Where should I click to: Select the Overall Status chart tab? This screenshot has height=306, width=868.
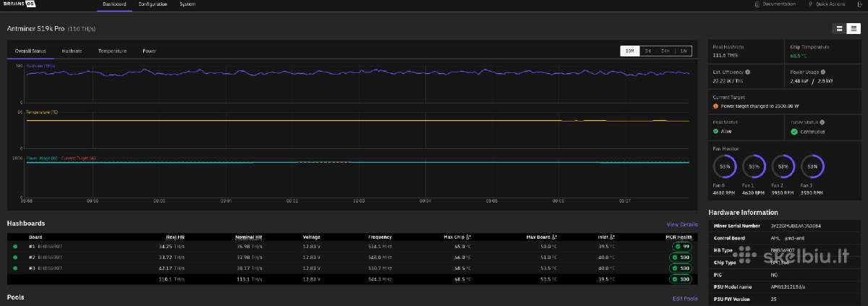click(30, 51)
